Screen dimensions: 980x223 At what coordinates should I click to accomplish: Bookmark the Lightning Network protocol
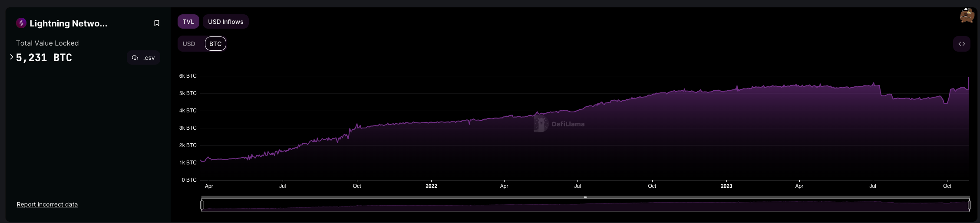(157, 23)
